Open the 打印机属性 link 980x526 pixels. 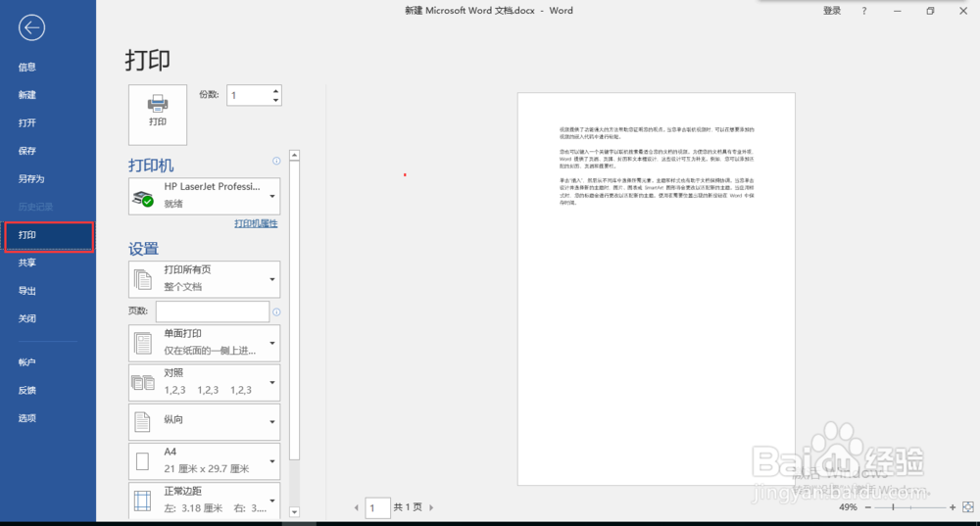[x=256, y=223]
